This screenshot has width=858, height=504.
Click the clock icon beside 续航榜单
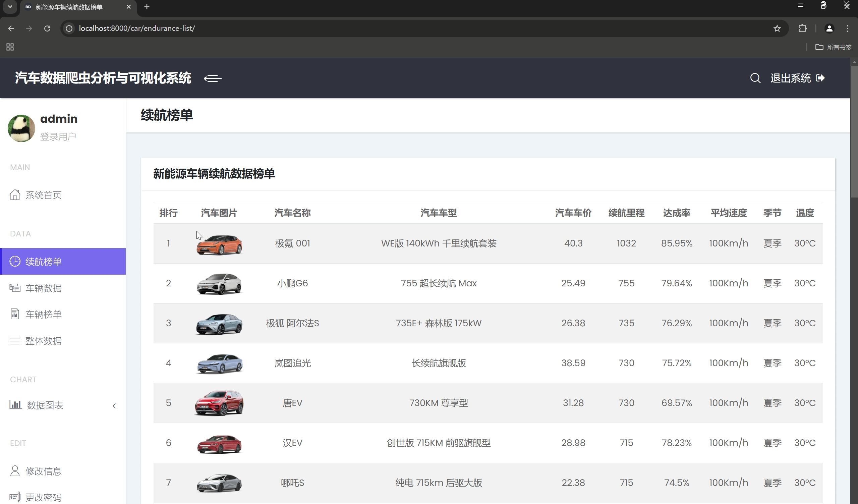[x=15, y=261]
